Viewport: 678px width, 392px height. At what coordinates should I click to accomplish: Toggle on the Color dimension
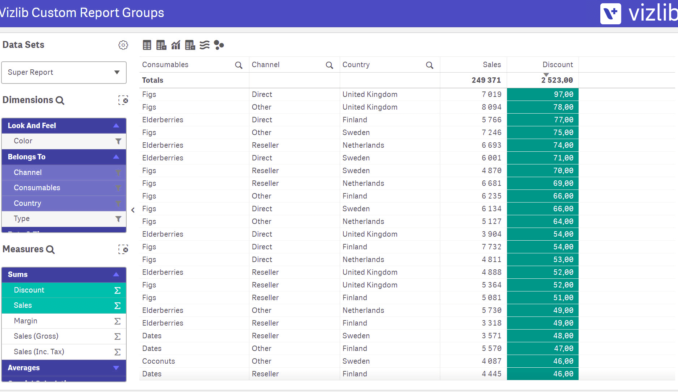pyautogui.click(x=64, y=141)
